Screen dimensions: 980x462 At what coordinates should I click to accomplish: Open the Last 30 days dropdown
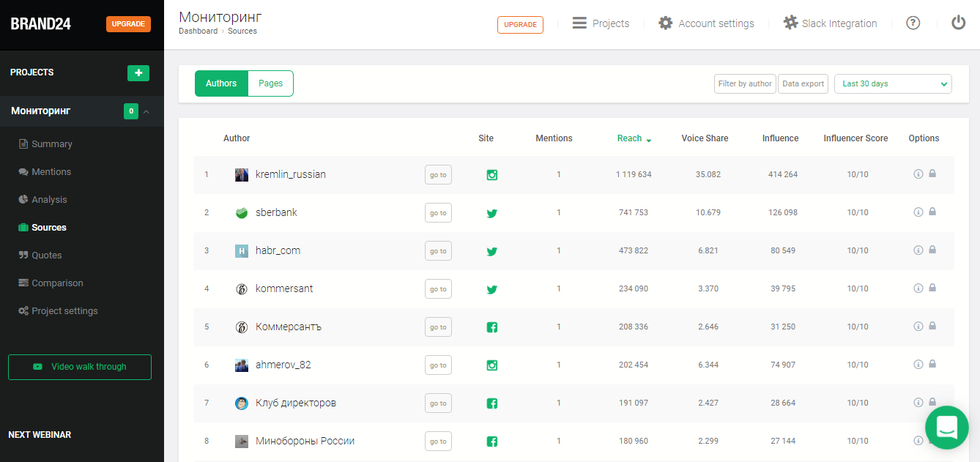(892, 84)
